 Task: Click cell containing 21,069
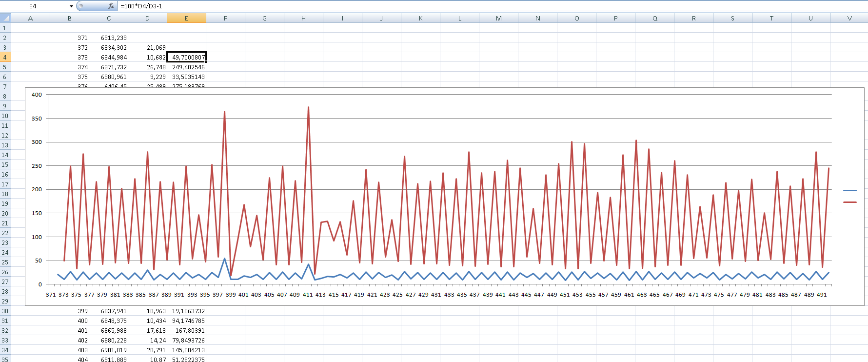click(147, 47)
